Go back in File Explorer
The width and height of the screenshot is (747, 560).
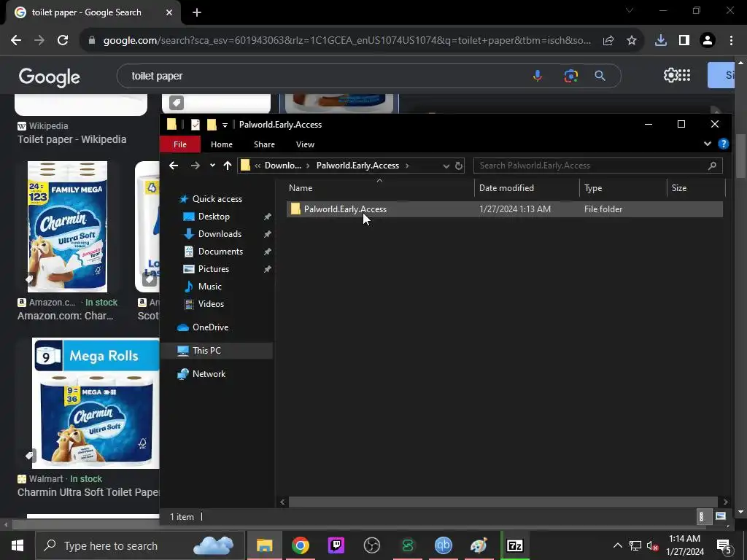tap(174, 166)
